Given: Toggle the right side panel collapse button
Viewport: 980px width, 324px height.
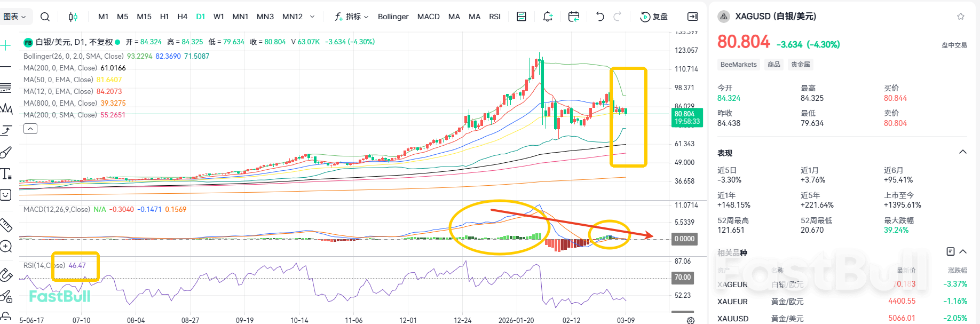Looking at the screenshot, I should tap(693, 17).
